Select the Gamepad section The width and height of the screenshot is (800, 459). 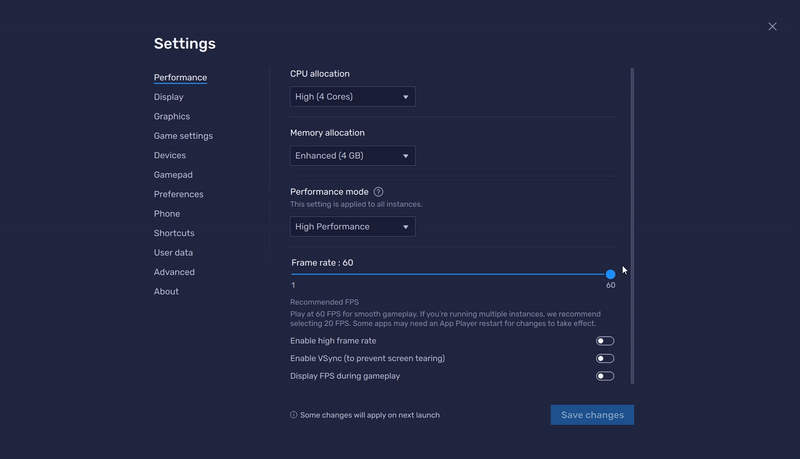[173, 174]
